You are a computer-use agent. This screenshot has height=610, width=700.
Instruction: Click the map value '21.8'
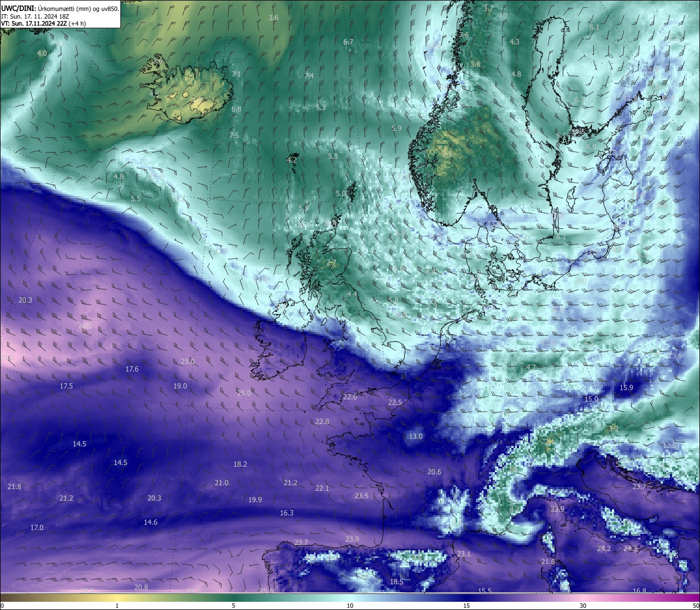coord(14,486)
